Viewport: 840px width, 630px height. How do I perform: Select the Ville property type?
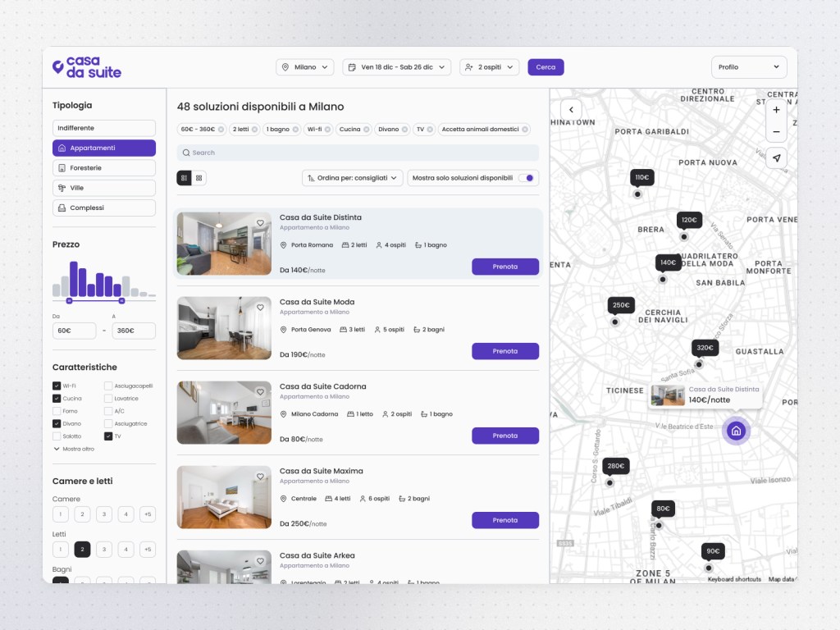103,188
